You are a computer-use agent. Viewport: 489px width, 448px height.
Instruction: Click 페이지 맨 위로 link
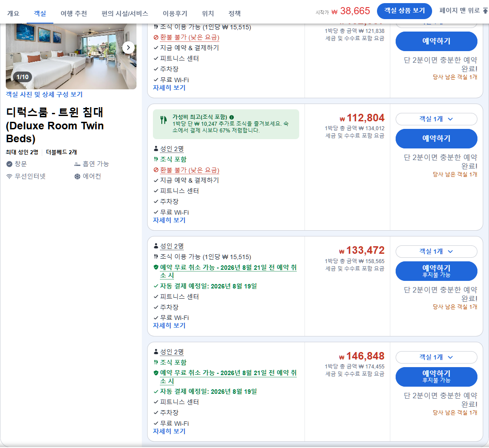pyautogui.click(x=459, y=10)
